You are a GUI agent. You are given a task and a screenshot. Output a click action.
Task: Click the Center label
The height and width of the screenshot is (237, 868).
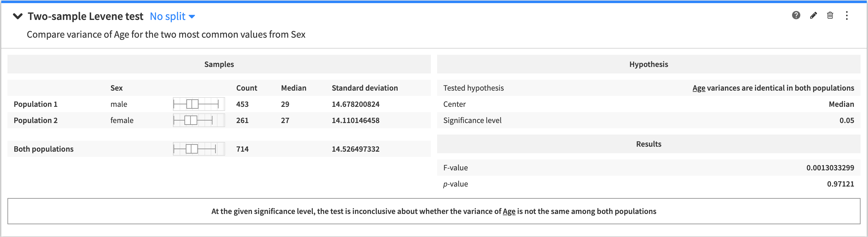(x=455, y=104)
